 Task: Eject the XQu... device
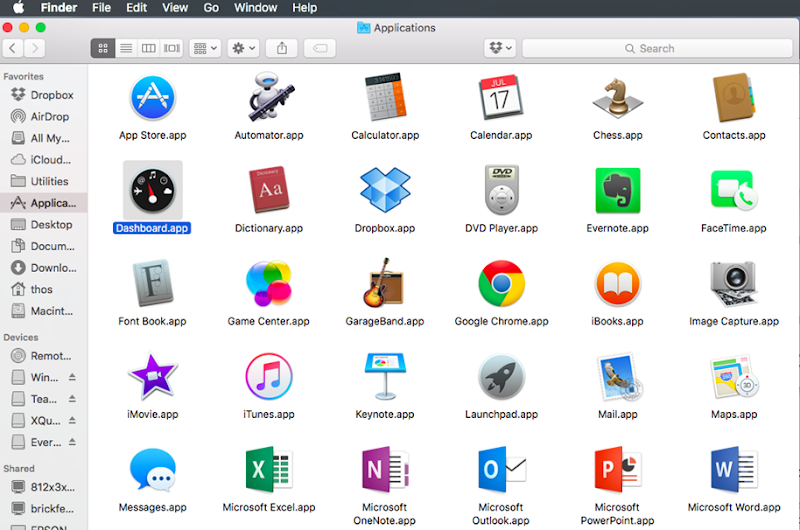click(72, 421)
